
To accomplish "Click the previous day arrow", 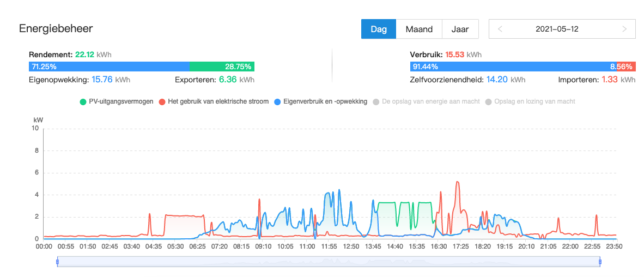I will pyautogui.click(x=500, y=29).
